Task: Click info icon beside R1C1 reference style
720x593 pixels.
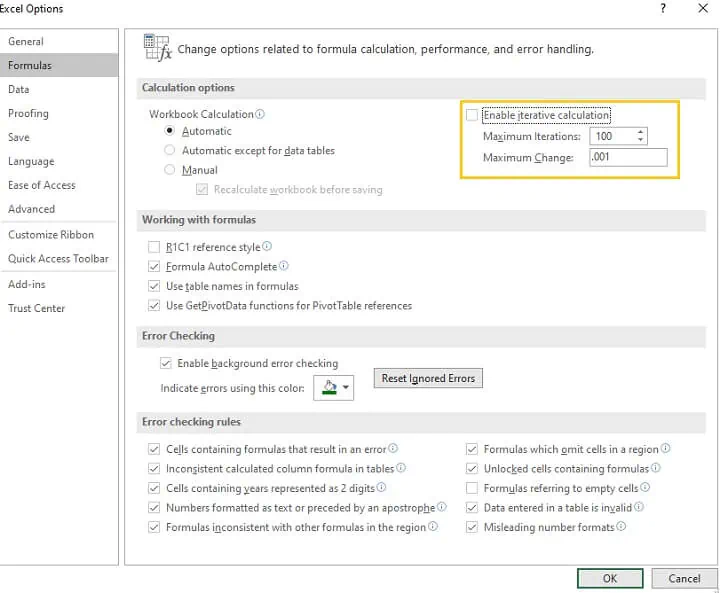Action: click(267, 247)
